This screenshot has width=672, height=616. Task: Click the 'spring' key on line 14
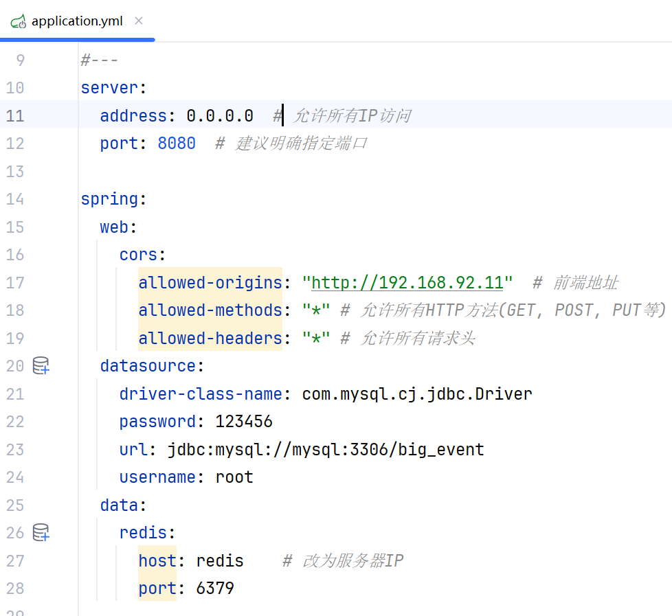(x=109, y=199)
